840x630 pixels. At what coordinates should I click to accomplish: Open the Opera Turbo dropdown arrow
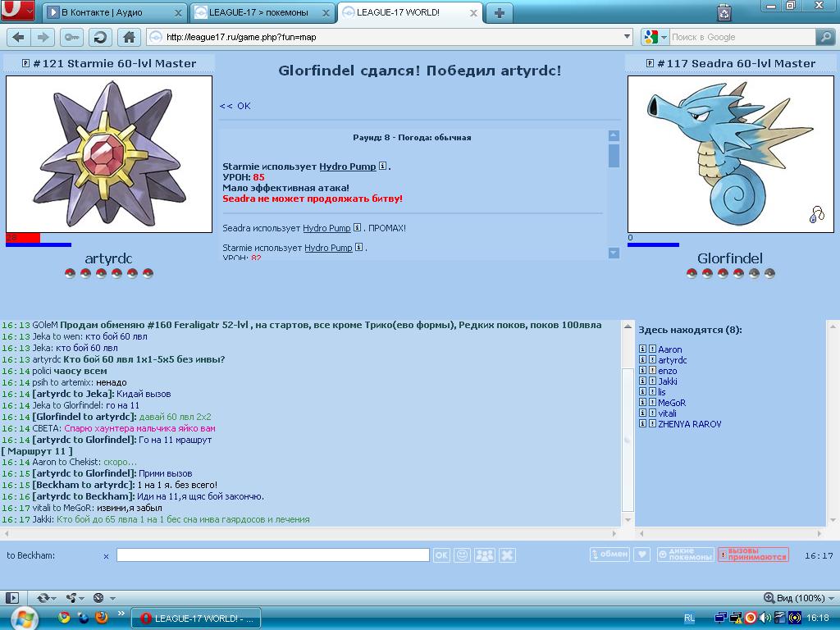112,598
